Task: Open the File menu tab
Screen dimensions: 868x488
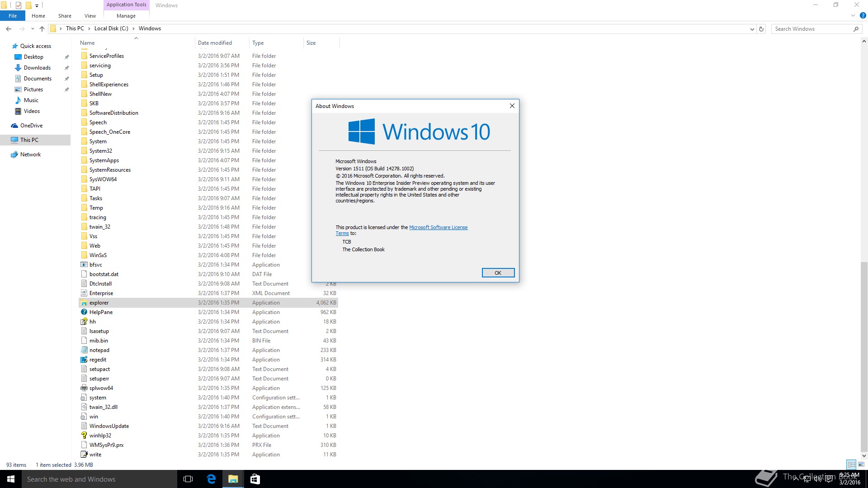Action: click(x=13, y=16)
